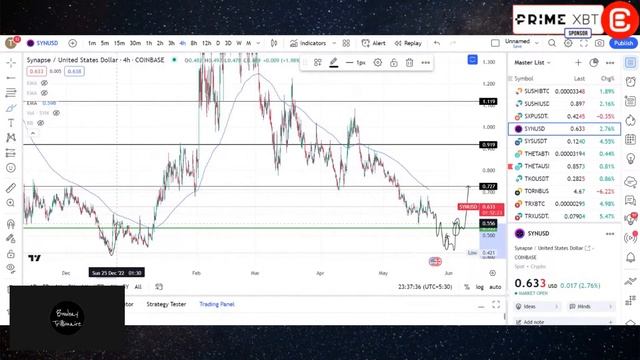Screen dimensions: 640x360
Task: Take a chart snapshot with camera icon
Action: coord(599,43)
